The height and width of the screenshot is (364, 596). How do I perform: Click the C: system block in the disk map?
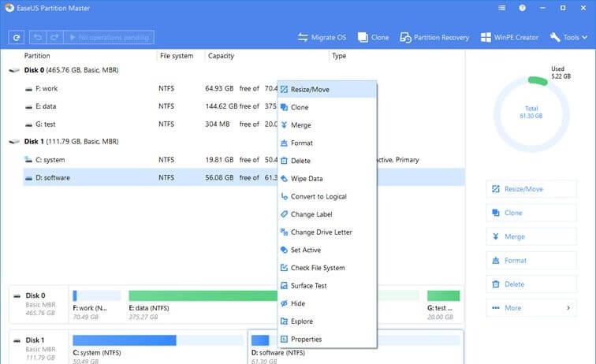click(158, 349)
